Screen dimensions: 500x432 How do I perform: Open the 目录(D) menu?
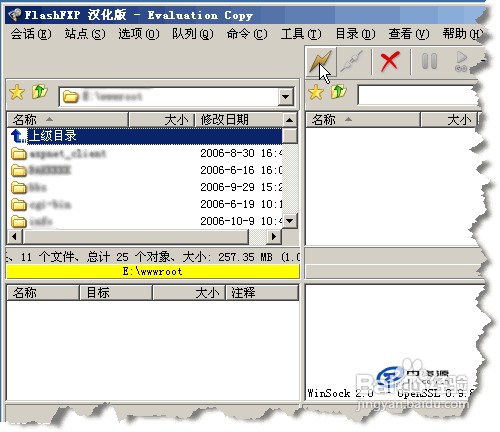(x=355, y=34)
